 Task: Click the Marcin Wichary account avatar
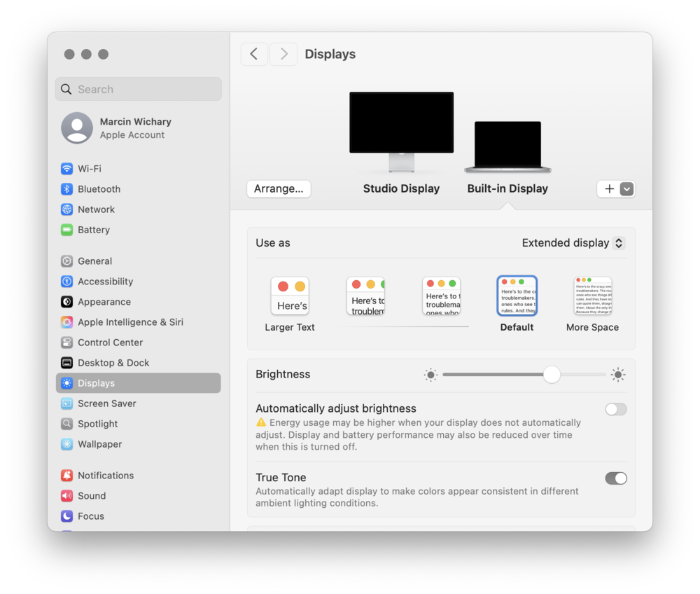click(77, 127)
